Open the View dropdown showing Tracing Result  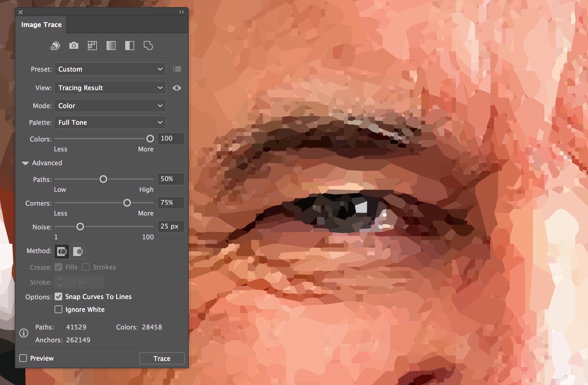[x=110, y=88]
